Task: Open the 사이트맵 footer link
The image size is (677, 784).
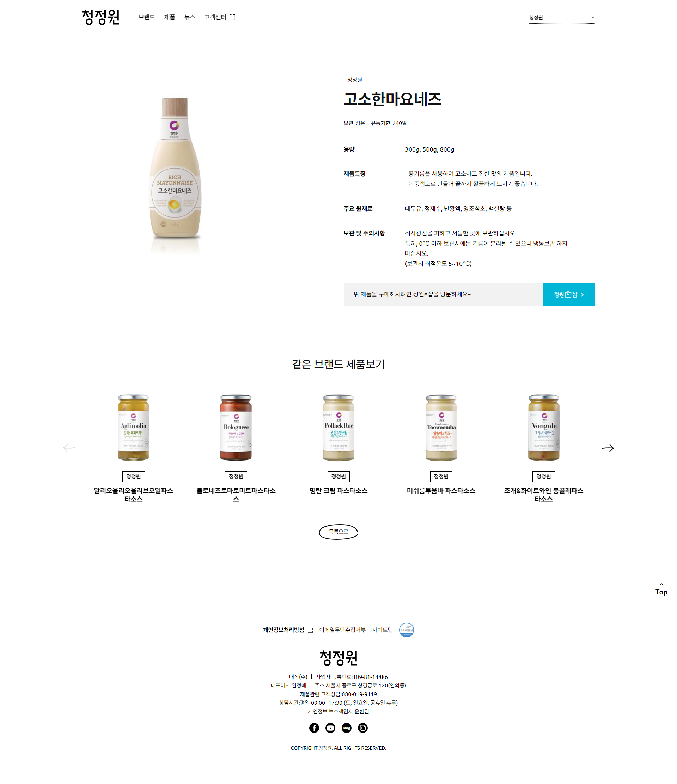Action: [382, 630]
